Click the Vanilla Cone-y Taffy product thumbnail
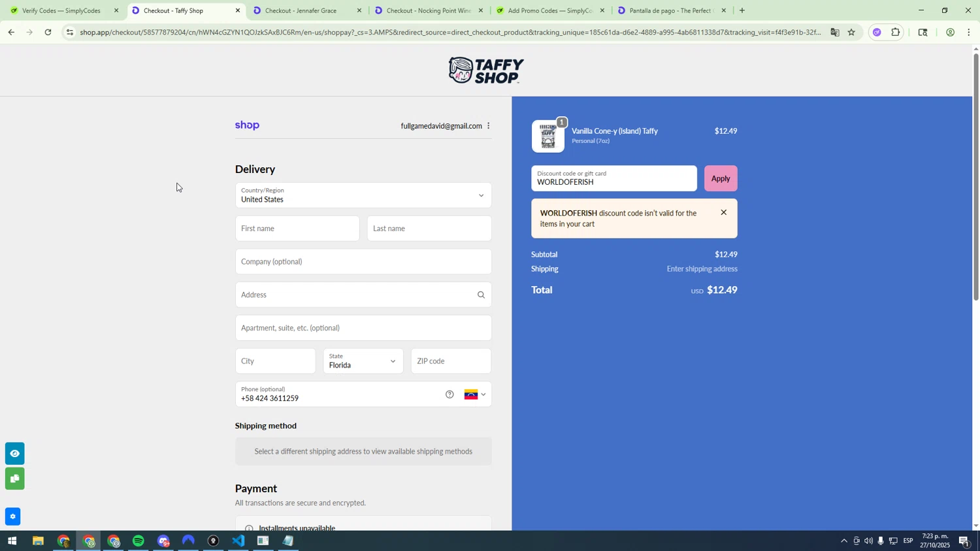 tap(548, 136)
